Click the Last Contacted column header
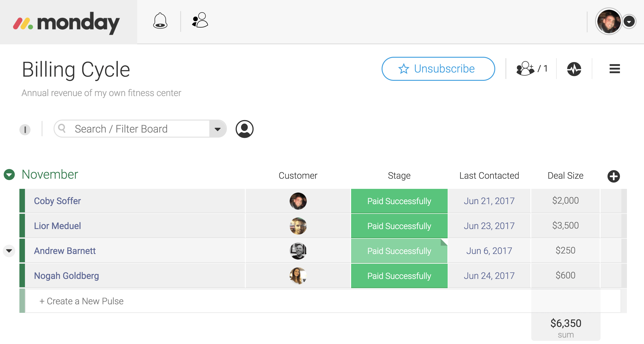Screen dimensions: 644x344 coord(489,176)
